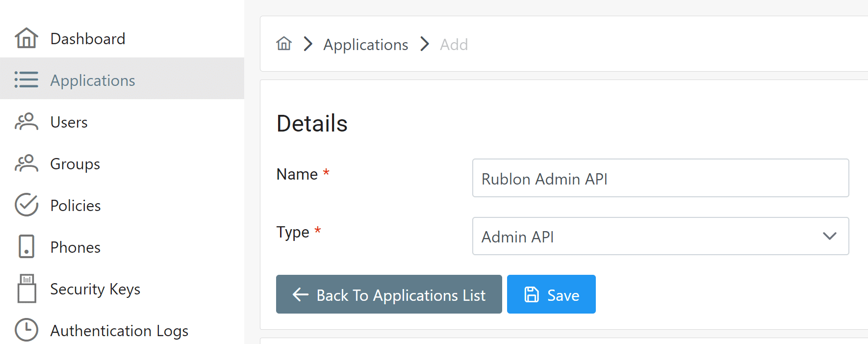Screen dimensions: 868x344
Task: Open the Type dropdown showing Admin API
Action: pyautogui.click(x=660, y=237)
